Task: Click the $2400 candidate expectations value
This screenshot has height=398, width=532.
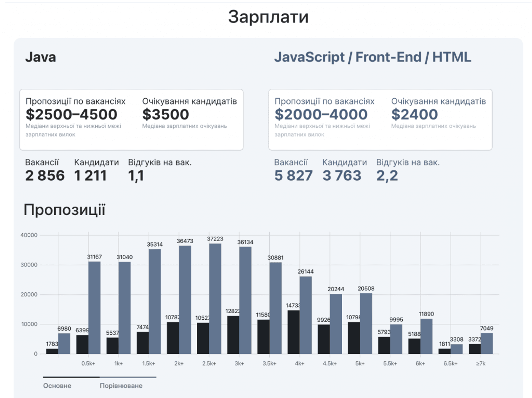Action: pyautogui.click(x=414, y=114)
